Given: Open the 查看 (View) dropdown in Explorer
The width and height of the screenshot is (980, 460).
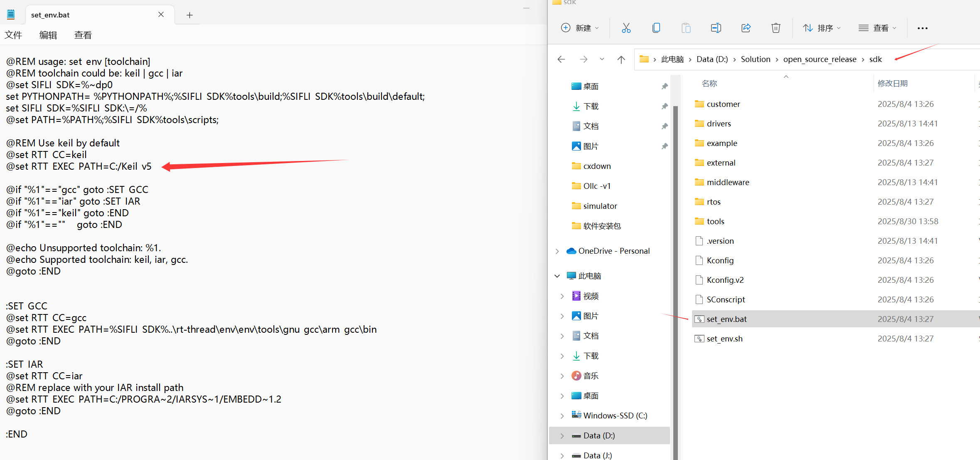Looking at the screenshot, I should (877, 28).
